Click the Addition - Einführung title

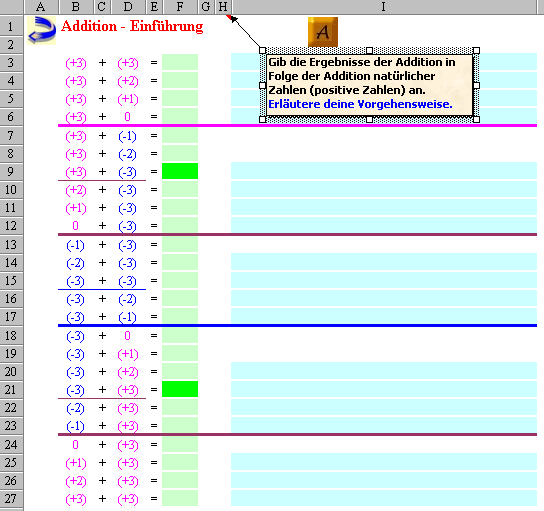pyautogui.click(x=132, y=26)
